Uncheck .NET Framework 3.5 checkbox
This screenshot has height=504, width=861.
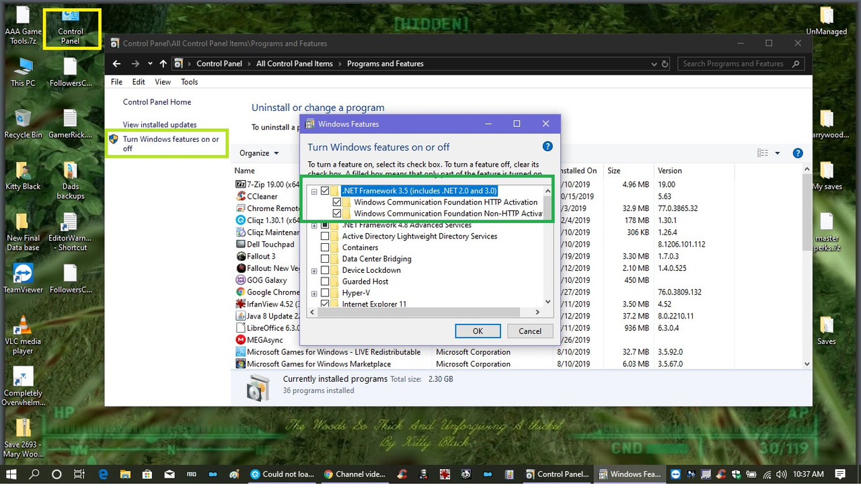point(326,191)
